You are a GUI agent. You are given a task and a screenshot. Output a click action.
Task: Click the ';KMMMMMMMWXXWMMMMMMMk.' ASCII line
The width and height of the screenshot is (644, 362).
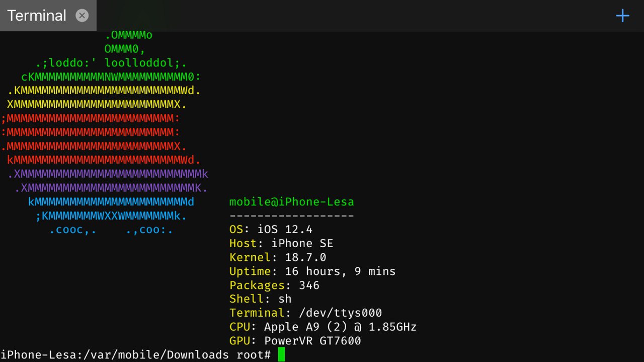pos(111,216)
